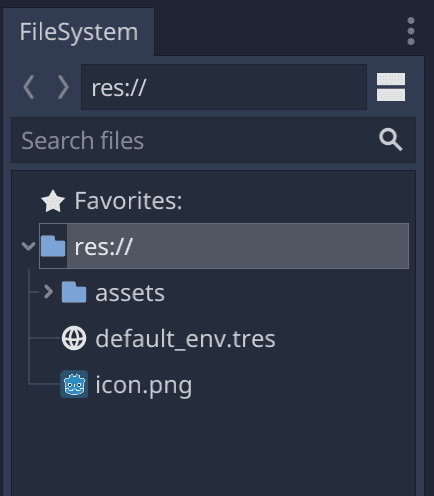Click the globe icon of default_env.tres

(x=74, y=338)
